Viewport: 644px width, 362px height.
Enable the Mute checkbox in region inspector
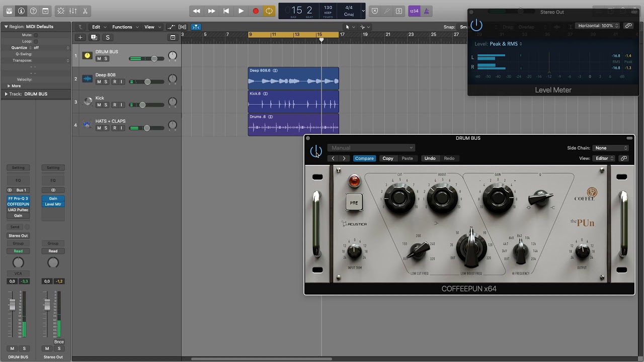point(36,35)
